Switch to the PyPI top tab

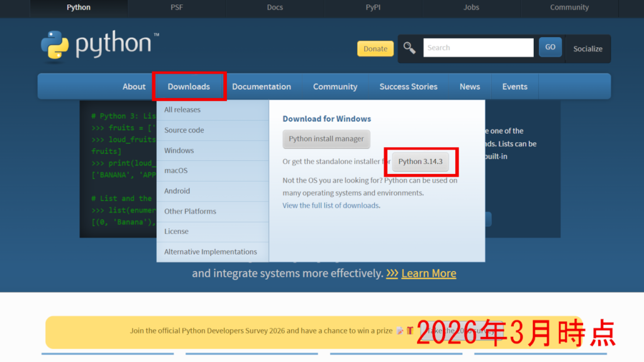(x=373, y=8)
